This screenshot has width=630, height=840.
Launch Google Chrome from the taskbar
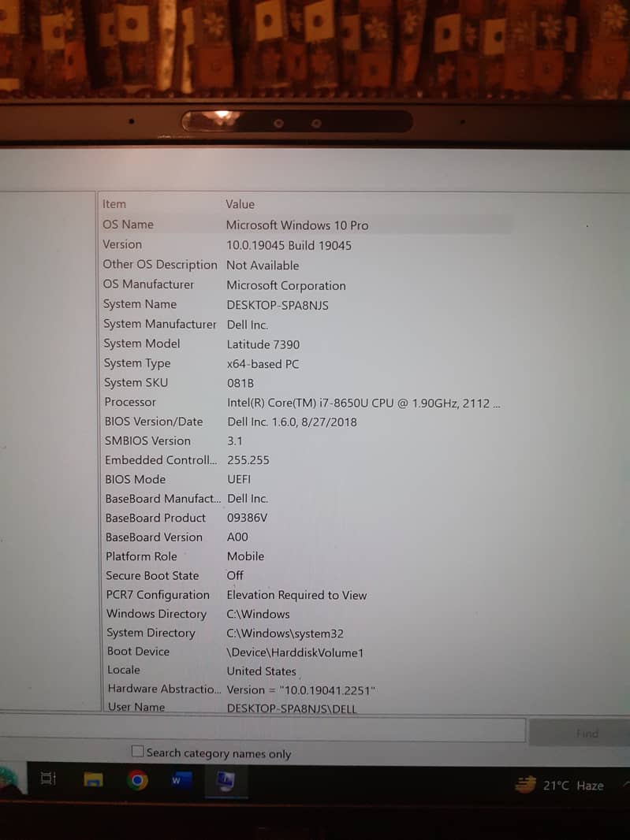(138, 780)
